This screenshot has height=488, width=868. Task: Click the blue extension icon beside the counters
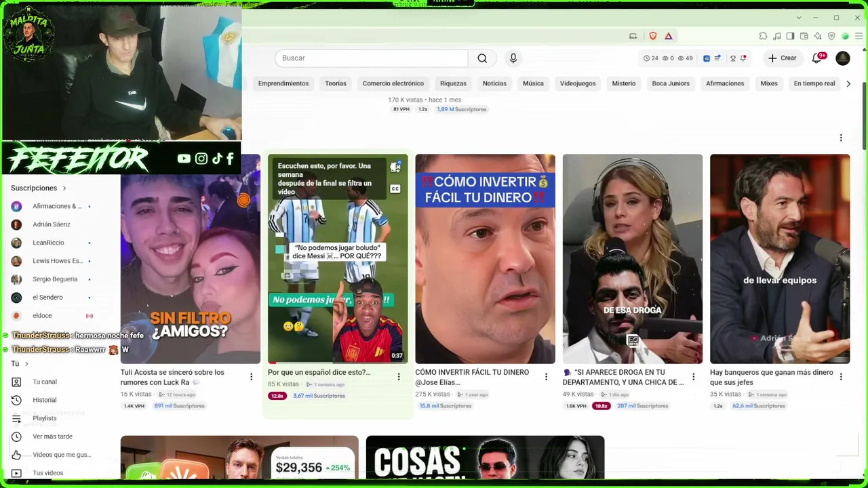click(x=707, y=58)
